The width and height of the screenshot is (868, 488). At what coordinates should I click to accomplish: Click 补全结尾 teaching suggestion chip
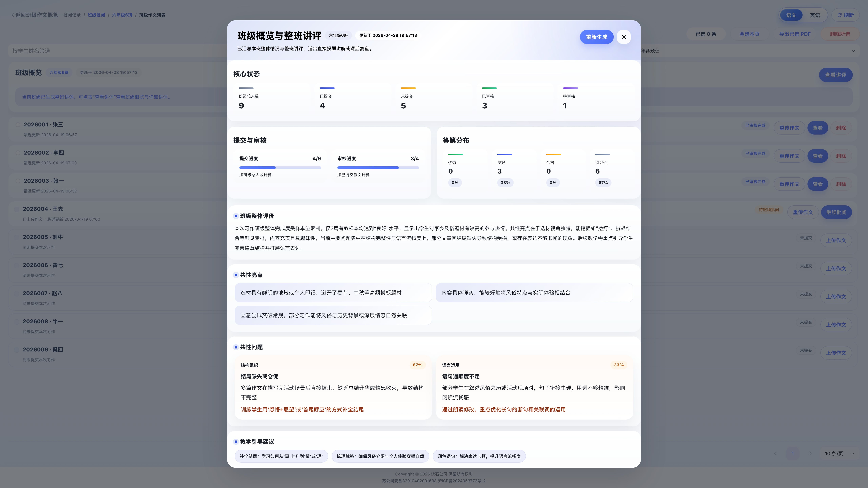pyautogui.click(x=281, y=456)
